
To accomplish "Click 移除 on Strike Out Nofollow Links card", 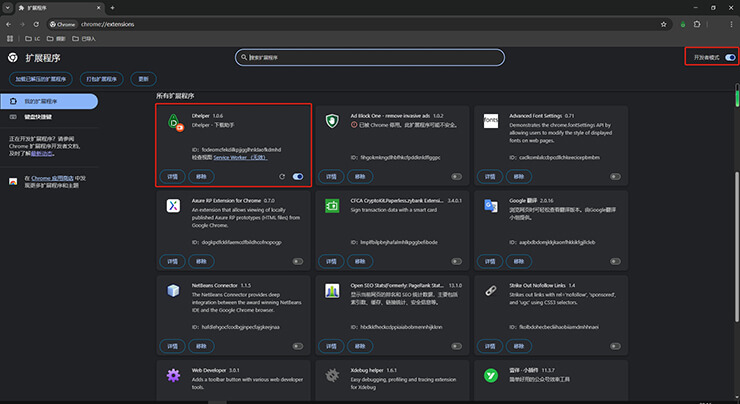I will coord(519,346).
